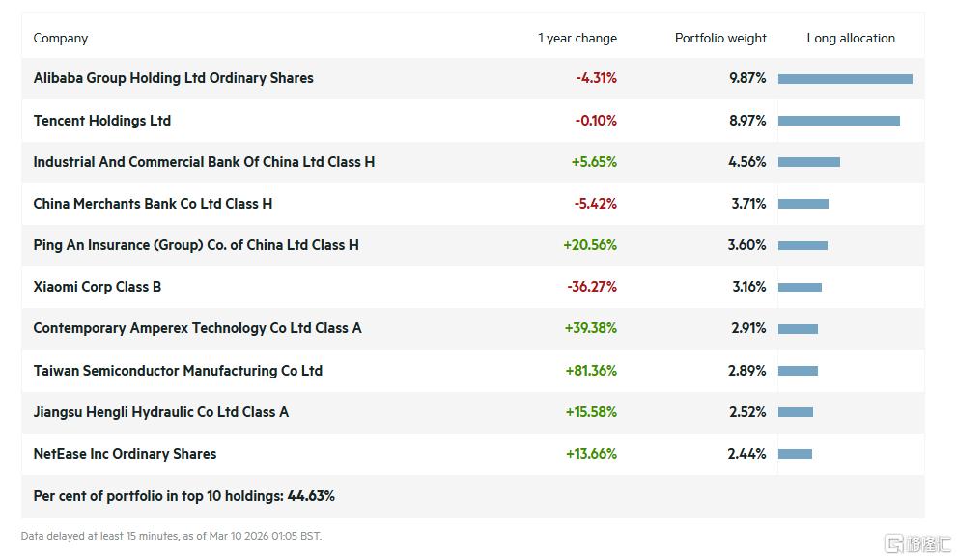Screen dimensions: 957x560
Task: Click the Alibaba Group Holding company link
Action: 173,78
